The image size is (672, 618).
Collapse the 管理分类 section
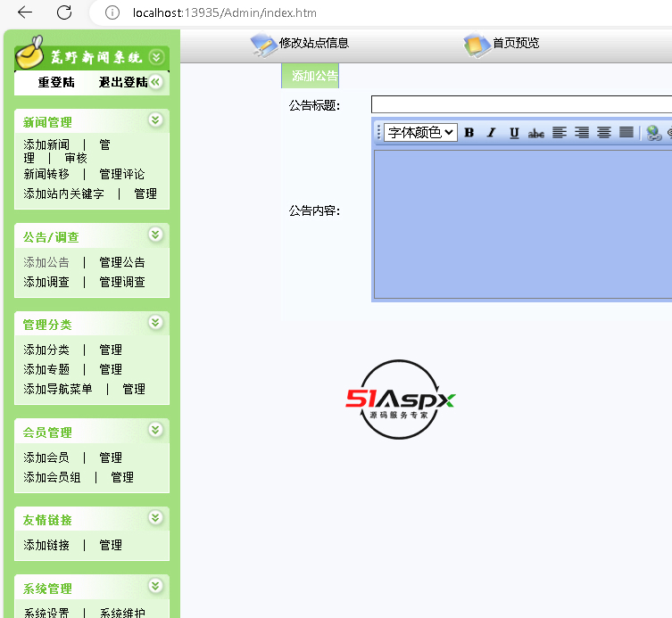155,322
